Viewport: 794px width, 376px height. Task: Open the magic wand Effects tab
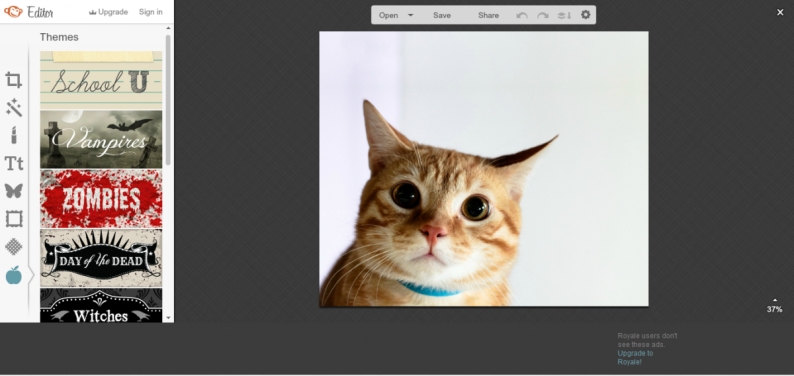point(14,107)
